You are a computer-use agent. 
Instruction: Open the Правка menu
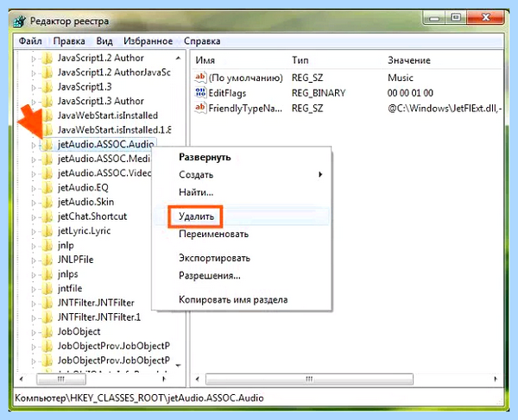tap(69, 41)
